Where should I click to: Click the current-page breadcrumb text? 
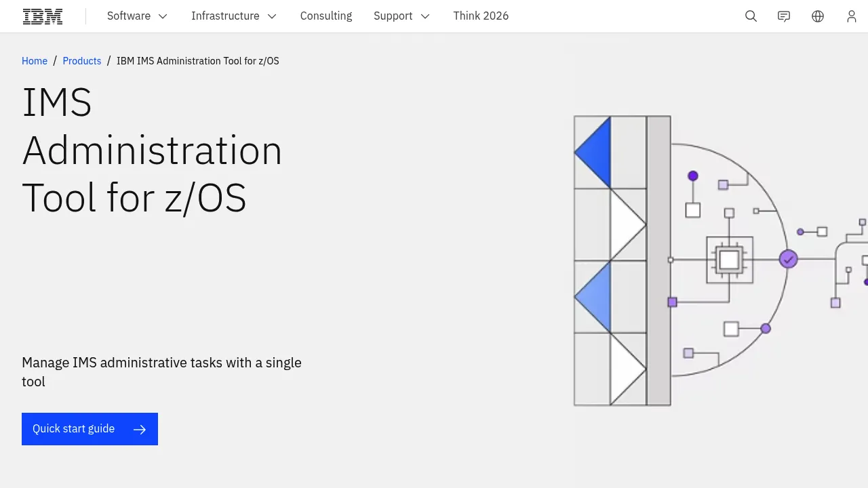coord(198,61)
